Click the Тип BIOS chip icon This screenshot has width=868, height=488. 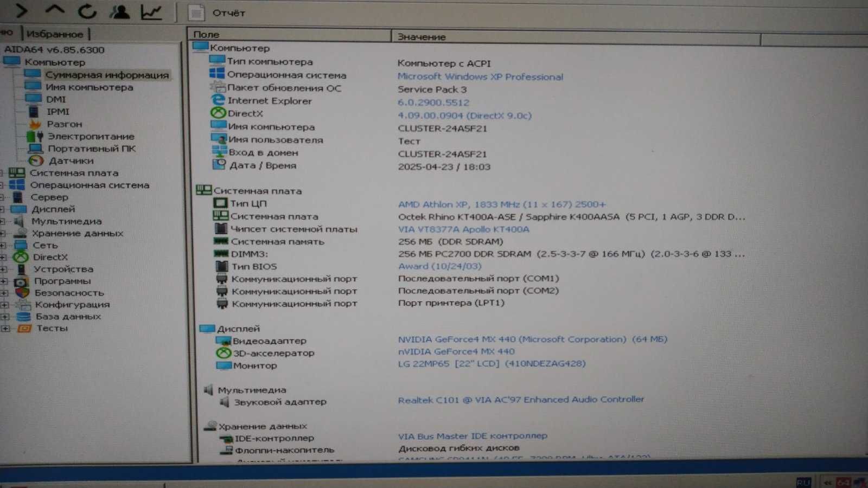click(x=221, y=266)
